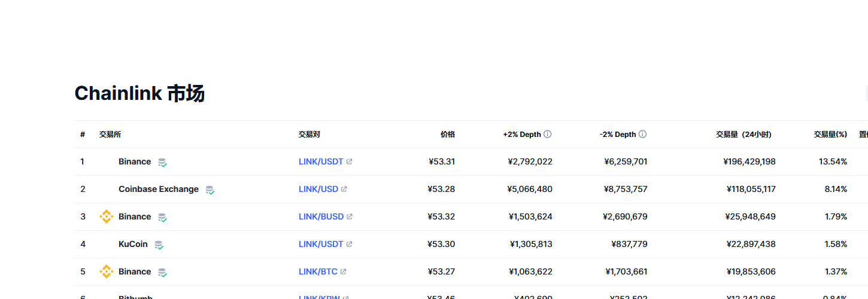
Task: Select price ¥53.32
Action: point(441,216)
